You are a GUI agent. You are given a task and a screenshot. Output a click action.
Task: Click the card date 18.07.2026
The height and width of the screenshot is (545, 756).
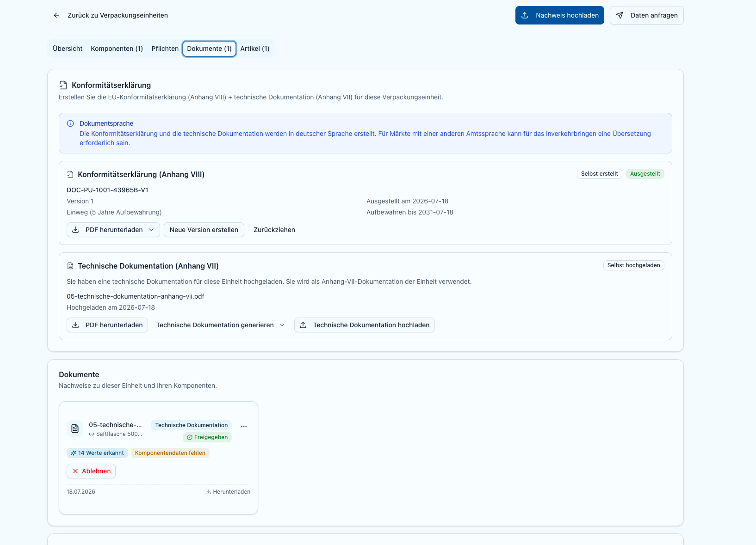click(81, 492)
